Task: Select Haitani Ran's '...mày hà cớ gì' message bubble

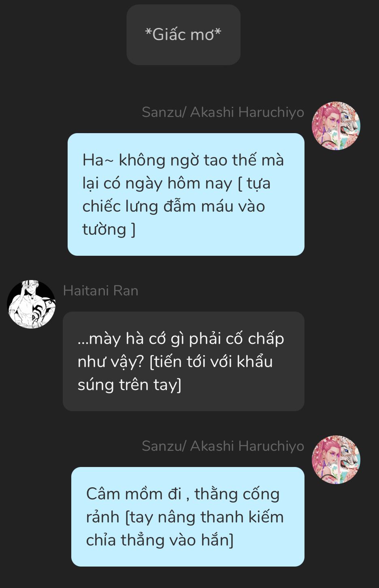Action: point(183,361)
